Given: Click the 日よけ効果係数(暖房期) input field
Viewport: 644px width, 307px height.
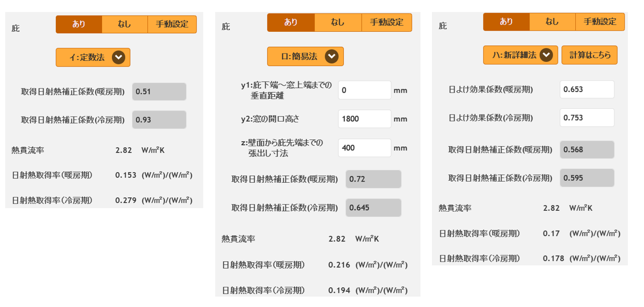Looking at the screenshot, I should (x=587, y=89).
